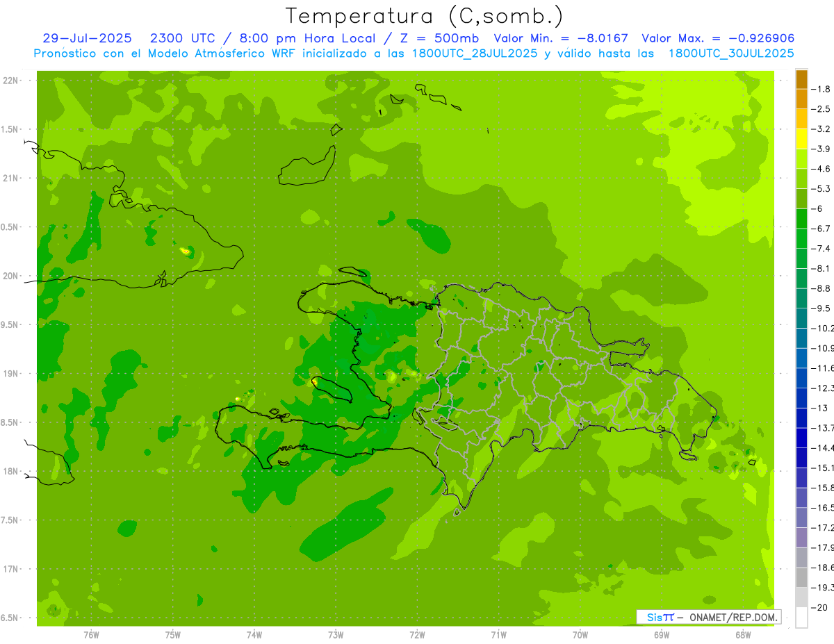Image resolution: width=834 pixels, height=644 pixels.
Task: Click the "72W" longitude axis label
Action: (x=417, y=634)
